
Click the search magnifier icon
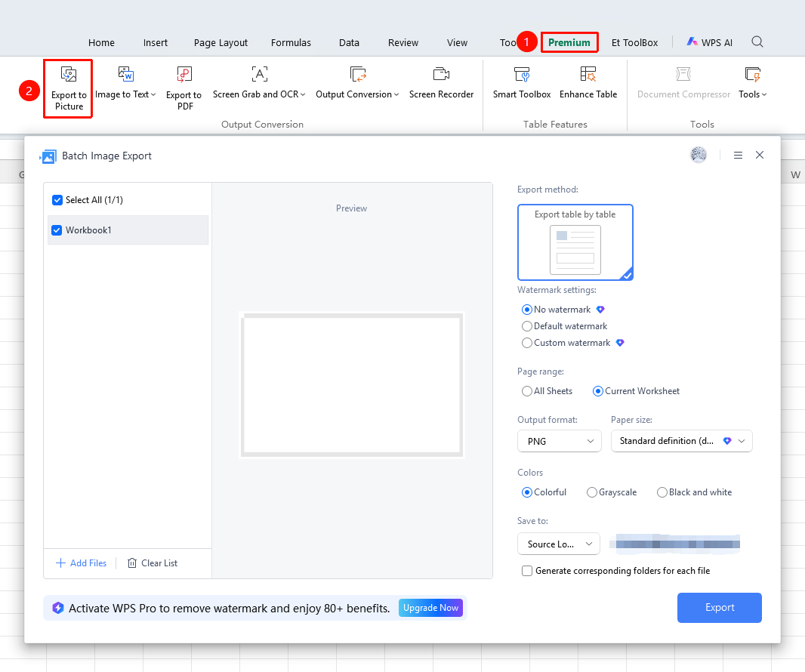[x=757, y=42]
